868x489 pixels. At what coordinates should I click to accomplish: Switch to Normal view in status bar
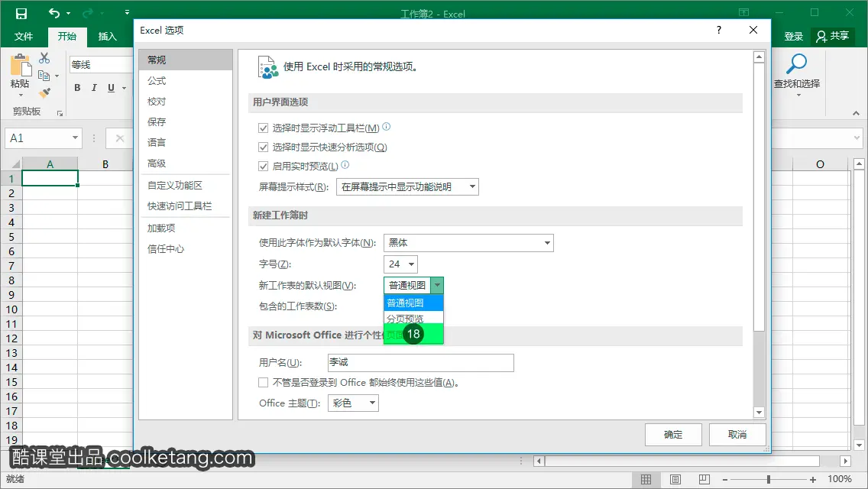[x=646, y=479]
